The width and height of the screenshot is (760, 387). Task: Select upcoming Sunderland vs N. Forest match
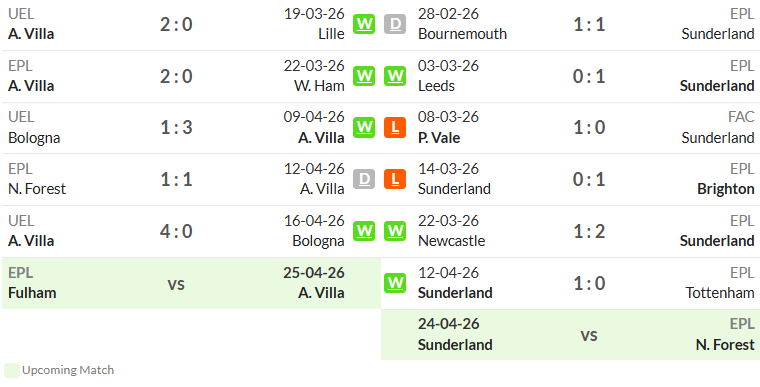(570, 335)
